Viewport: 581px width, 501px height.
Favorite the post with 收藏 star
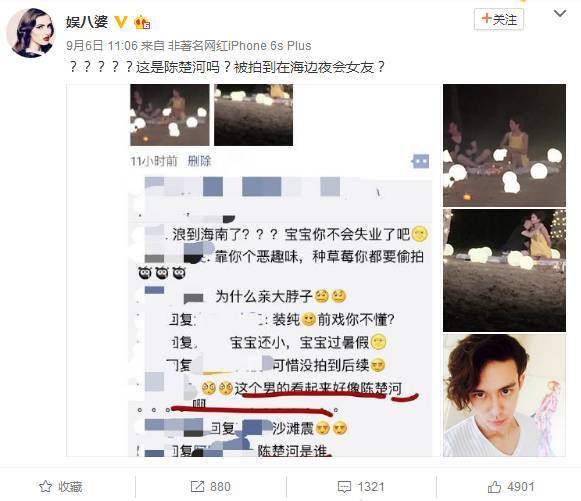coord(60,487)
